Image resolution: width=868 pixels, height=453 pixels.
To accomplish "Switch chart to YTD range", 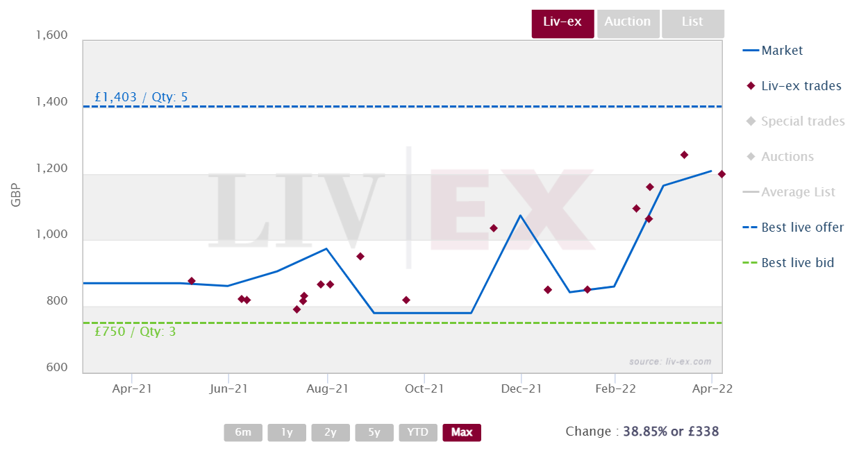I will click(x=418, y=432).
